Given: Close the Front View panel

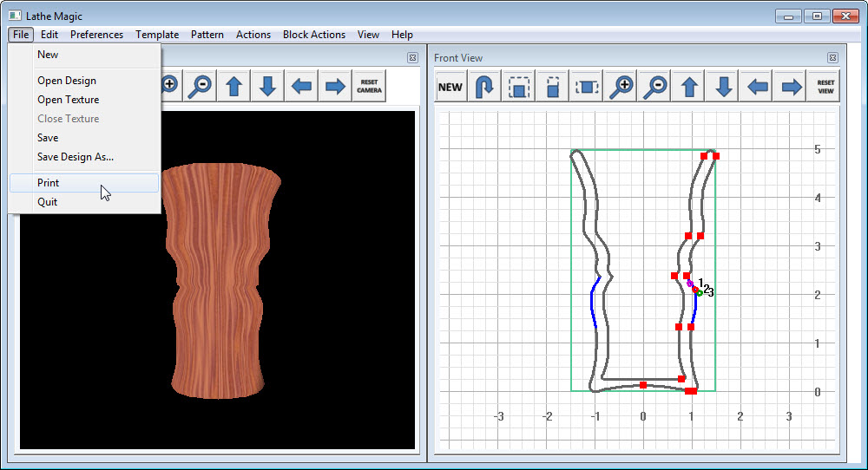Looking at the screenshot, I should click(832, 58).
